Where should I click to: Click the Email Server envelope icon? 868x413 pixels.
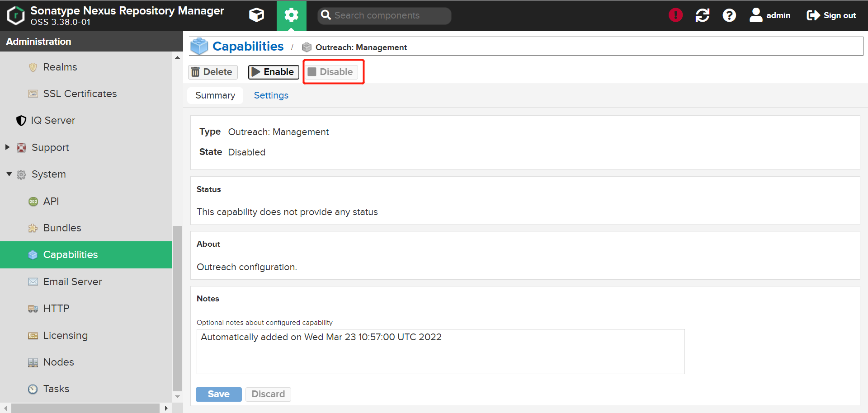33,282
